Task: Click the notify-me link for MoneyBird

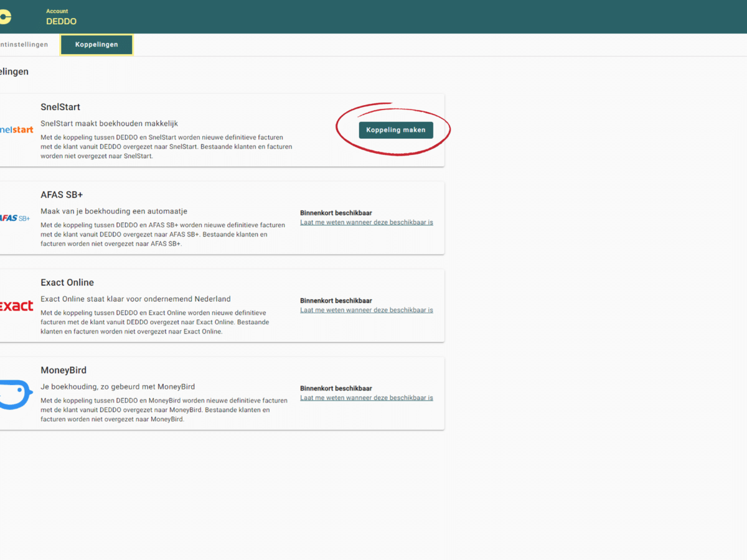Action: pyautogui.click(x=366, y=398)
